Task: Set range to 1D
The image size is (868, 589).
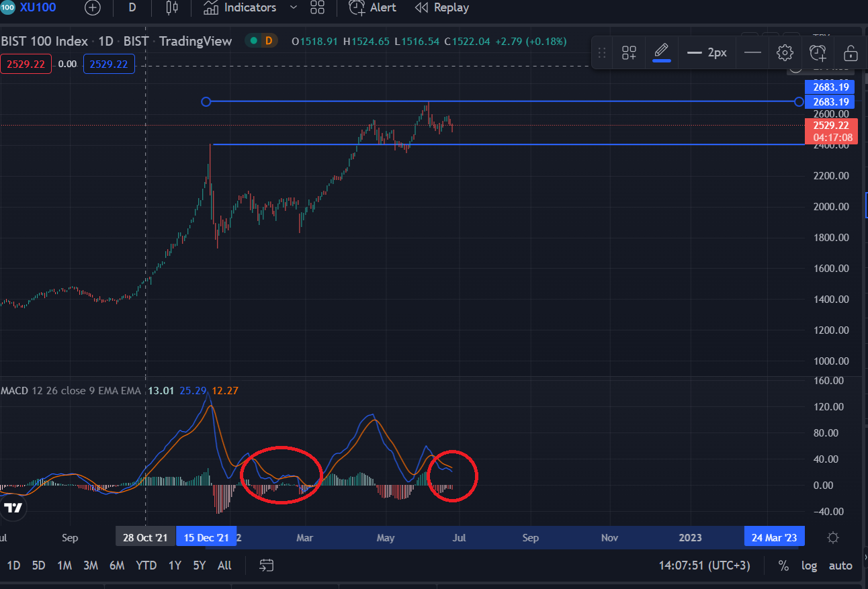Action: point(13,565)
